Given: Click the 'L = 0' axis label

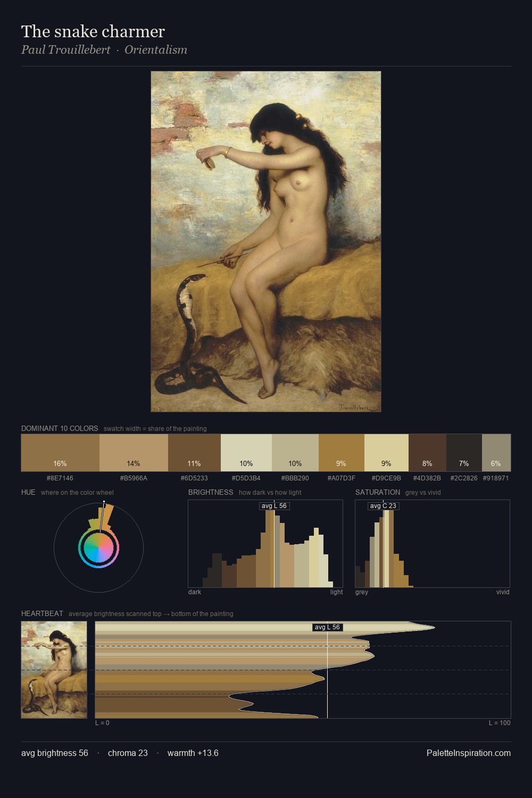Looking at the screenshot, I should click(x=102, y=723).
